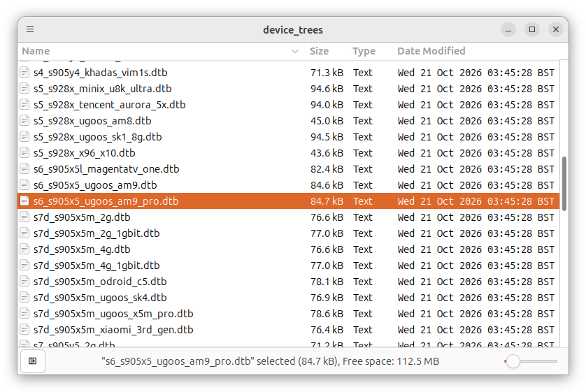
Task: Click the 45.0 kB size cell
Action: click(327, 121)
